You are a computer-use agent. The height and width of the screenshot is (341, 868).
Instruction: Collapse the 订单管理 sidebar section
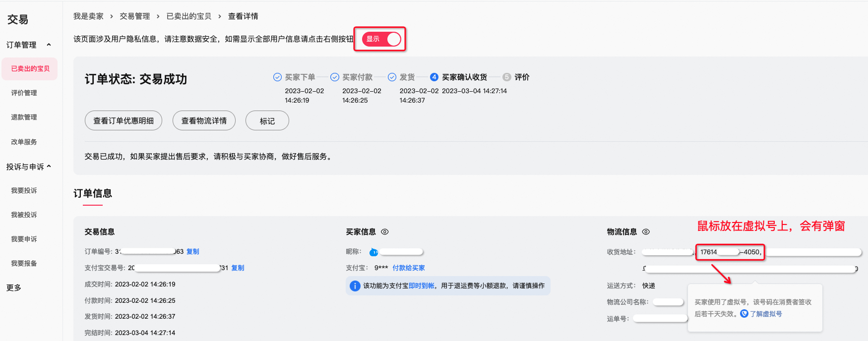(49, 45)
